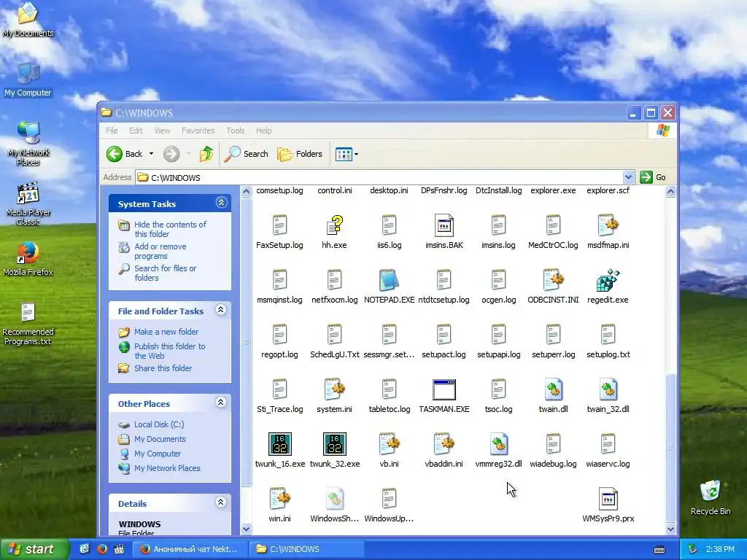Image resolution: width=747 pixels, height=560 pixels.
Task: Select Recommended Programs.txt desktop file
Action: tap(28, 313)
